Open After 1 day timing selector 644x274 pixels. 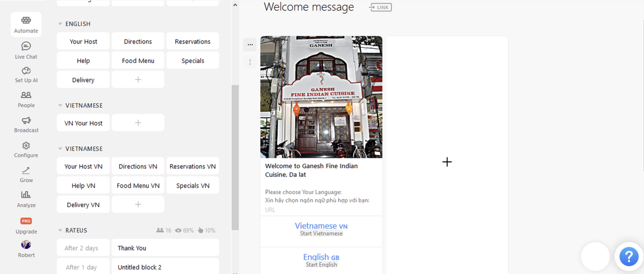pyautogui.click(x=83, y=266)
